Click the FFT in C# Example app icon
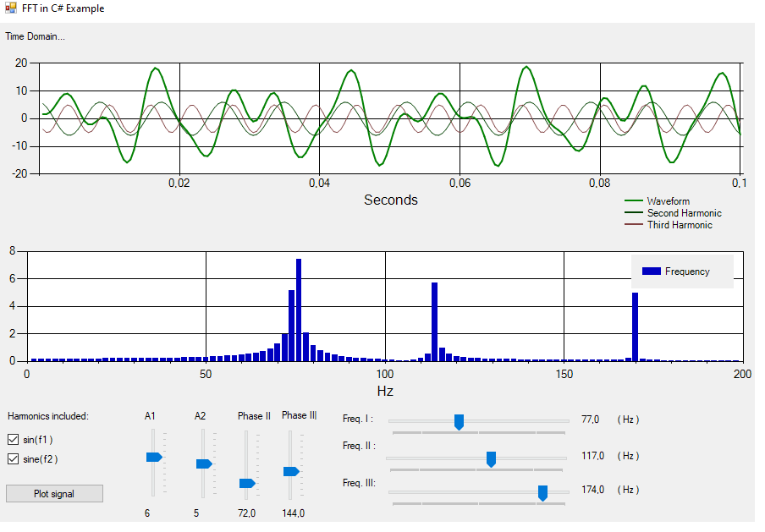Screen dimensions: 765x532 point(11,8)
